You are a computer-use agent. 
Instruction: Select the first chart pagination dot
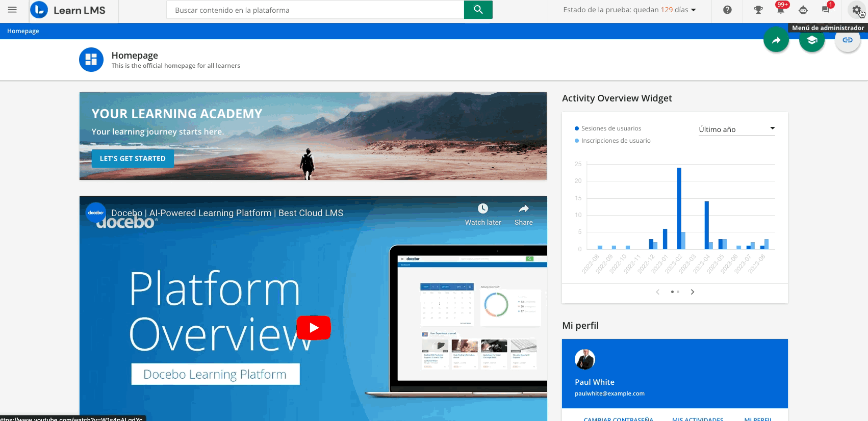pos(672,292)
